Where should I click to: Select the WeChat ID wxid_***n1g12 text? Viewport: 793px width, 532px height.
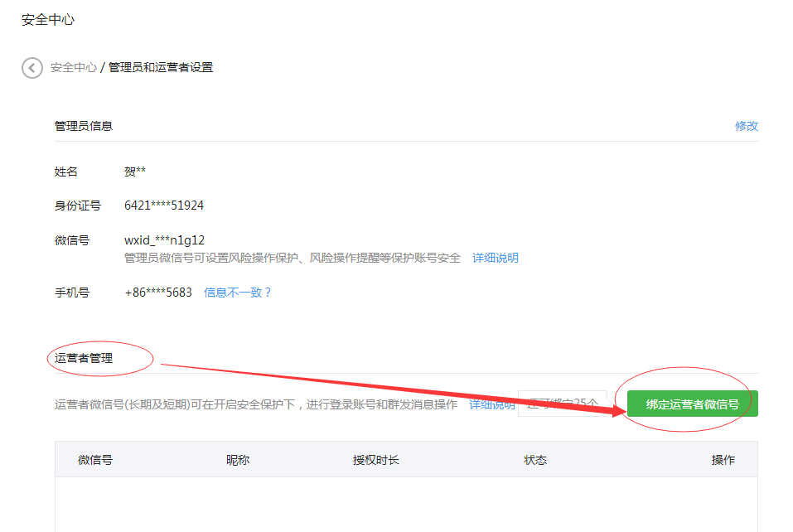click(x=164, y=240)
